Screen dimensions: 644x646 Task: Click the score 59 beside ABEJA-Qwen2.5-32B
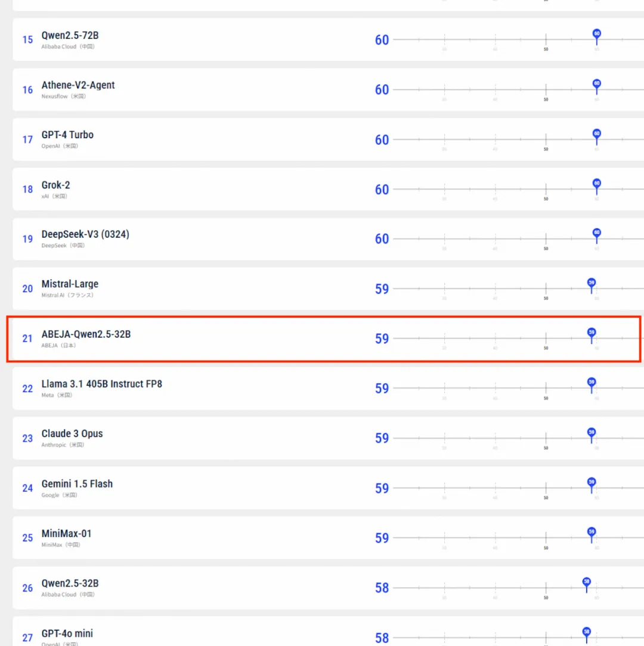[382, 338]
